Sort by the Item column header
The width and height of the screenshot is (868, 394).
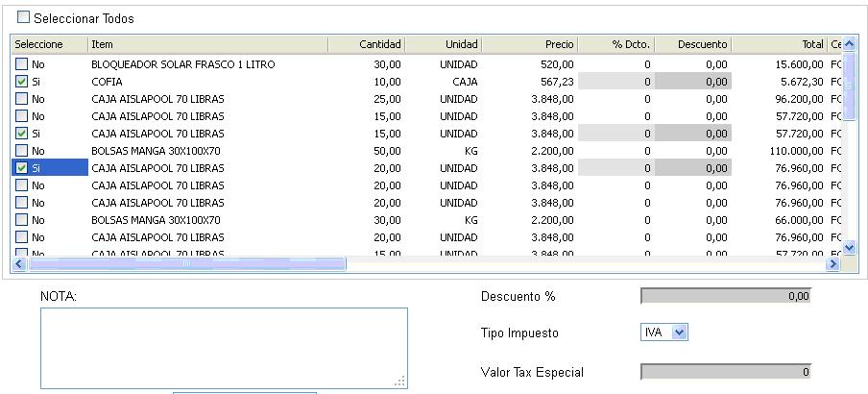coord(207,44)
